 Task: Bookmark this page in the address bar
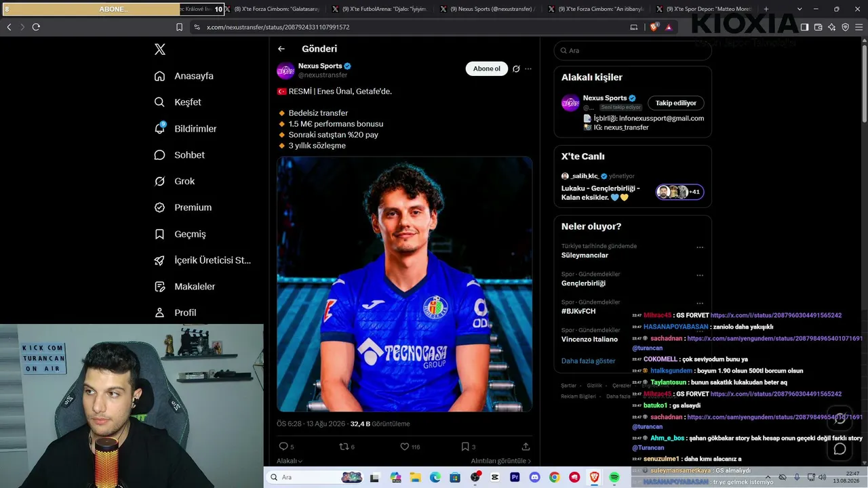179,27
